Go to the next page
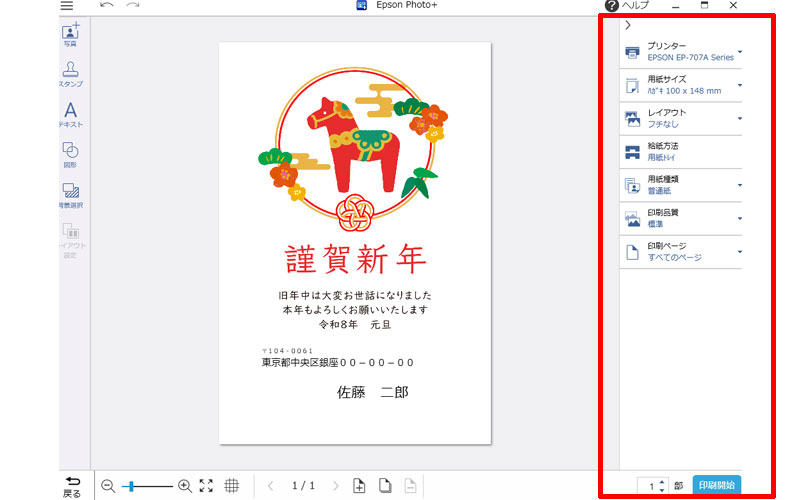800x500 pixels. (x=335, y=486)
